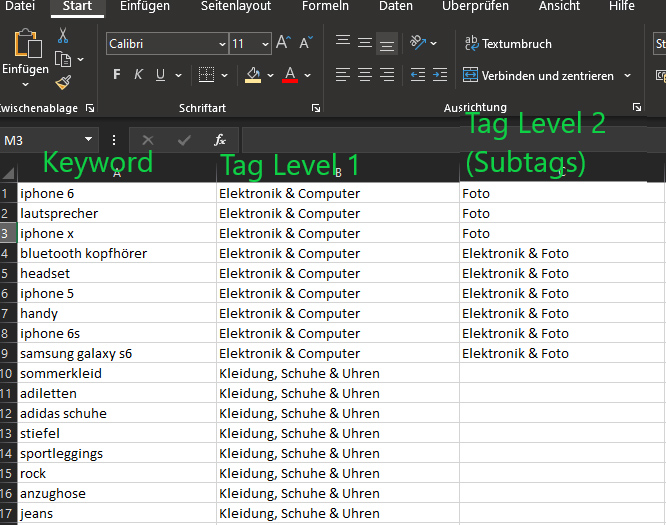Open Seitenlayout tab
Screen dimensions: 666x525
coord(236,6)
